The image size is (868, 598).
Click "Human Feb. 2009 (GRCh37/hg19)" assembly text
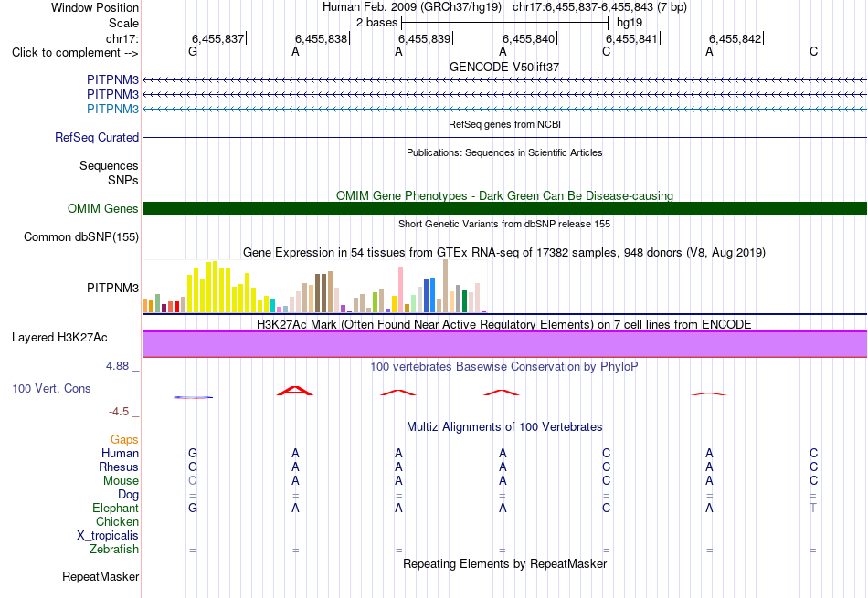click(412, 7)
